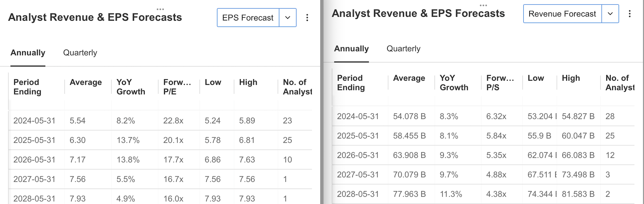644x204 pixels.
Task: Click forward P/S value 5.84x
Action: point(496,136)
